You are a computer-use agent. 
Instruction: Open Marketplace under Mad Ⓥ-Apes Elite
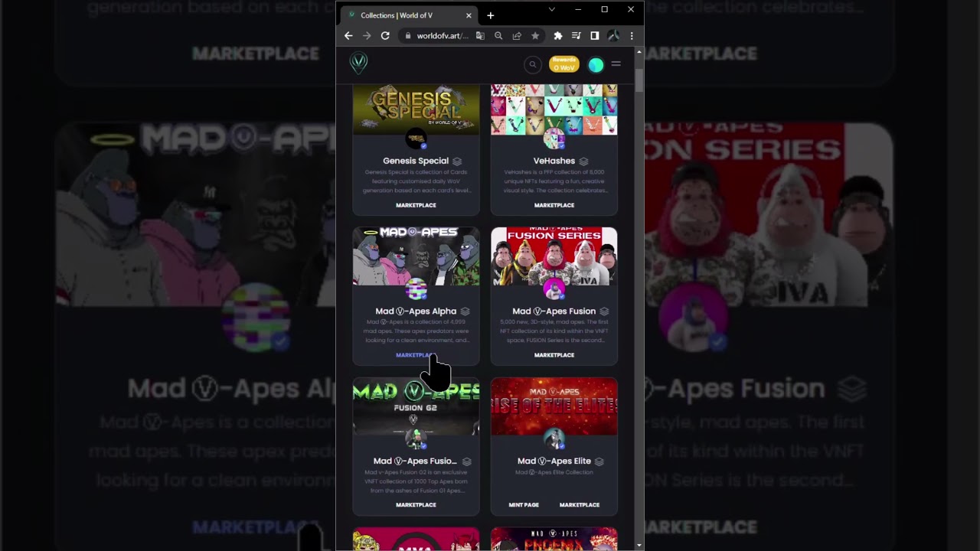point(580,505)
